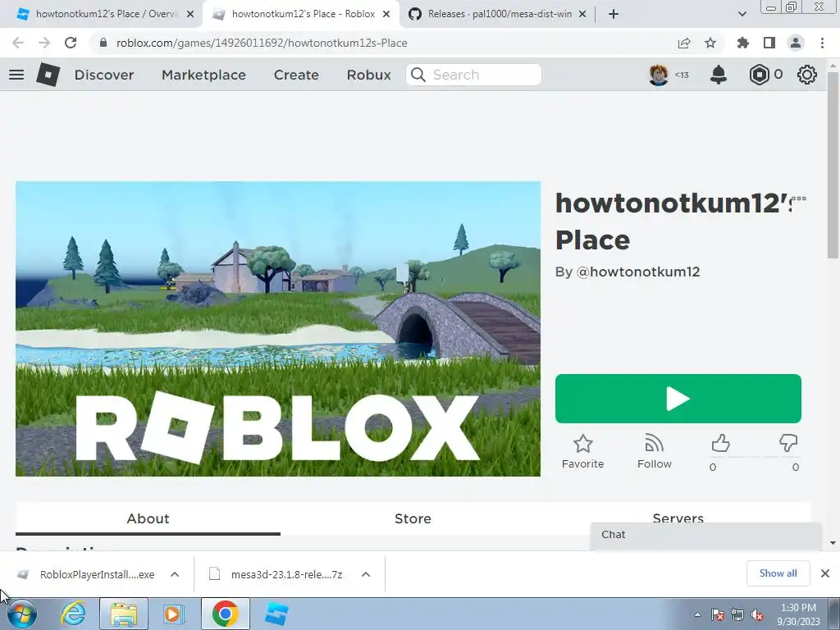Screen dimensions: 840x630
Task: Close the howtonotkum12's Place - Roblox tab
Action: (386, 14)
